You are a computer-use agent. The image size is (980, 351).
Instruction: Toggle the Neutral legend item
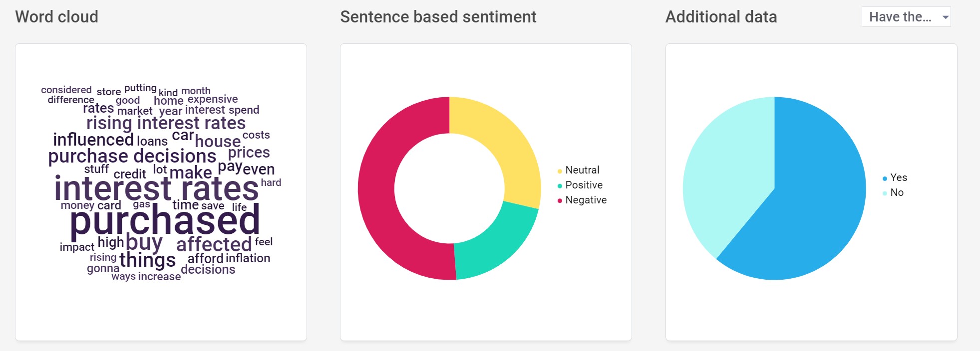(578, 170)
